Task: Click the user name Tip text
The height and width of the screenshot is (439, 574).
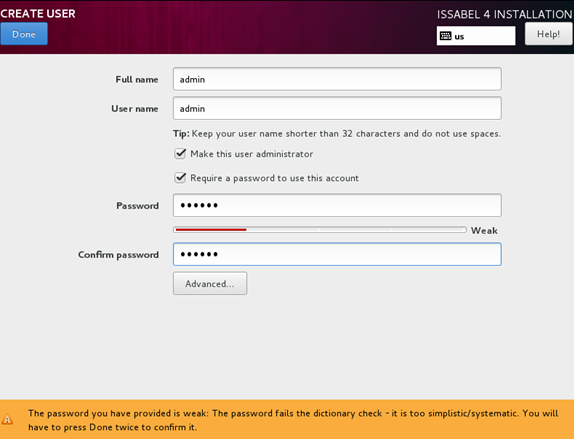Action: tap(337, 134)
